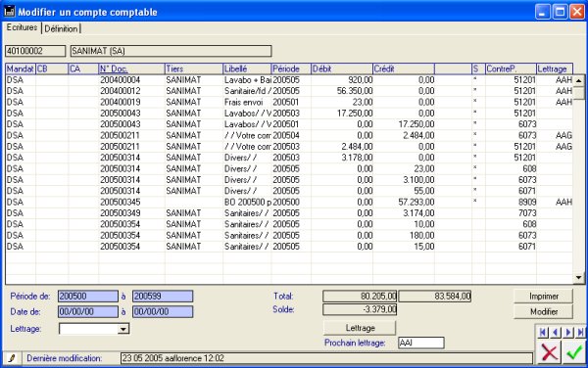
Task: Select document 200500349 cell
Action: coord(131,213)
